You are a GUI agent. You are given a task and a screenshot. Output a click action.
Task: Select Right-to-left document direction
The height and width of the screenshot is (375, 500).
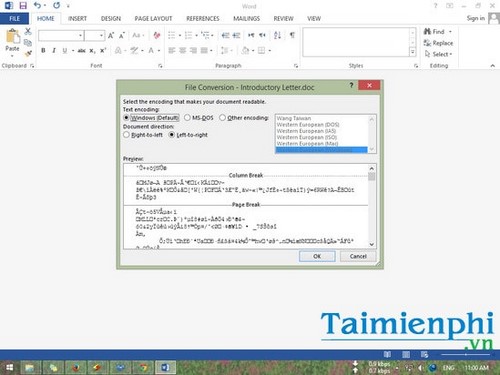click(x=126, y=135)
